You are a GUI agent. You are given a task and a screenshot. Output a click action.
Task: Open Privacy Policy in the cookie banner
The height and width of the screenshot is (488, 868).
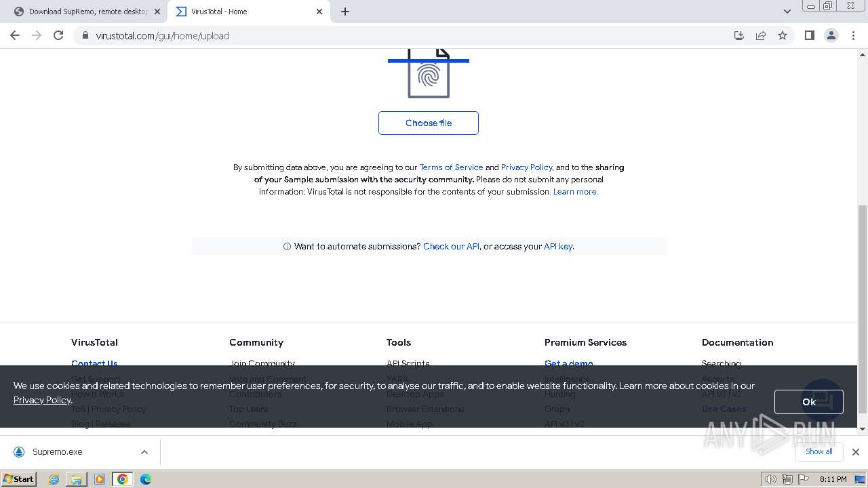tap(42, 400)
